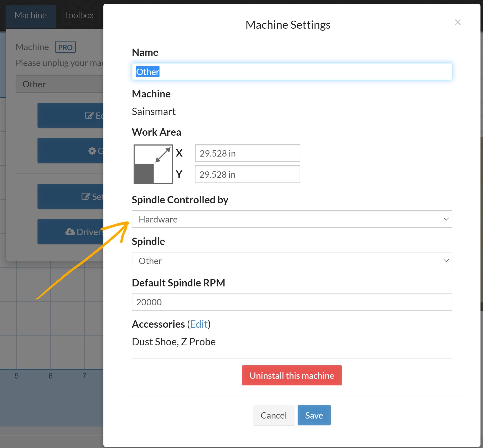Click the edit pencil icon on first blue button
The image size is (483, 448).
point(89,116)
